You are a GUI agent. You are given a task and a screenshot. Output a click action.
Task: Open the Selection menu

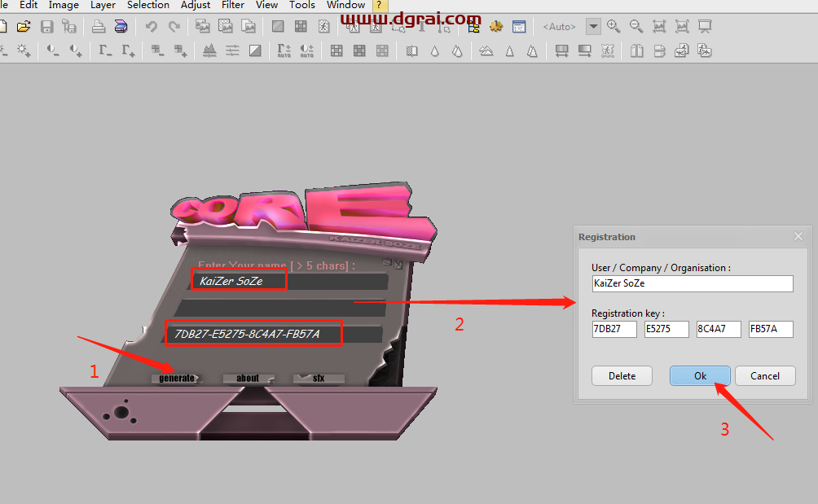(x=148, y=5)
